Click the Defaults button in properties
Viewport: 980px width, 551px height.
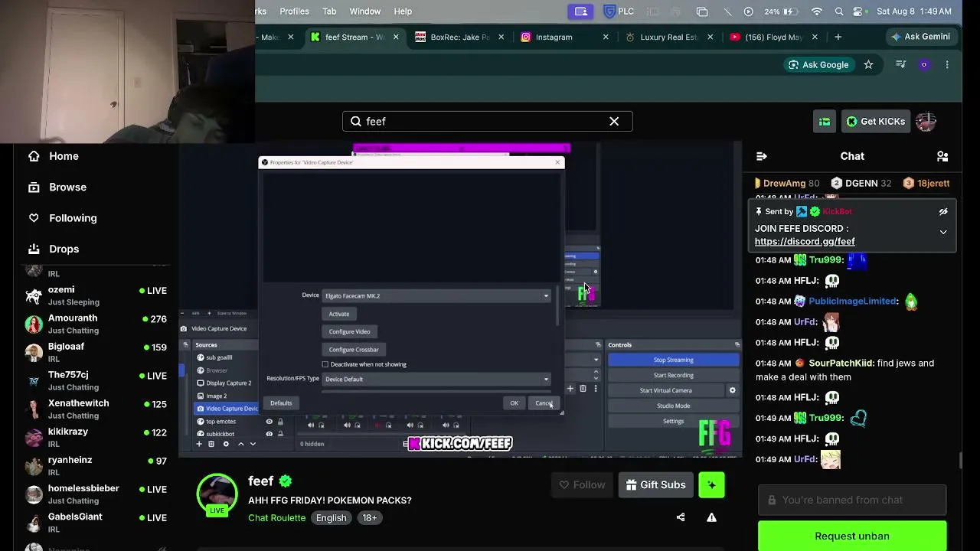click(281, 403)
